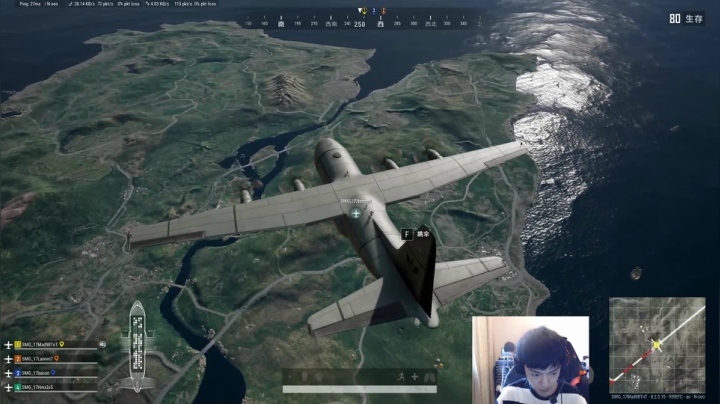The image size is (720, 404).
Task: Click teammate 1 health bar in squad list
Action: (56, 349)
